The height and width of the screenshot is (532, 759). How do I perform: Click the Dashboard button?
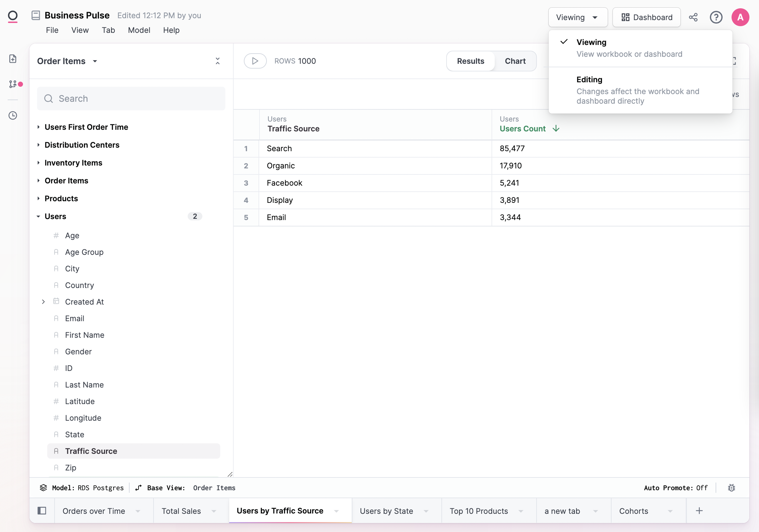[646, 17]
